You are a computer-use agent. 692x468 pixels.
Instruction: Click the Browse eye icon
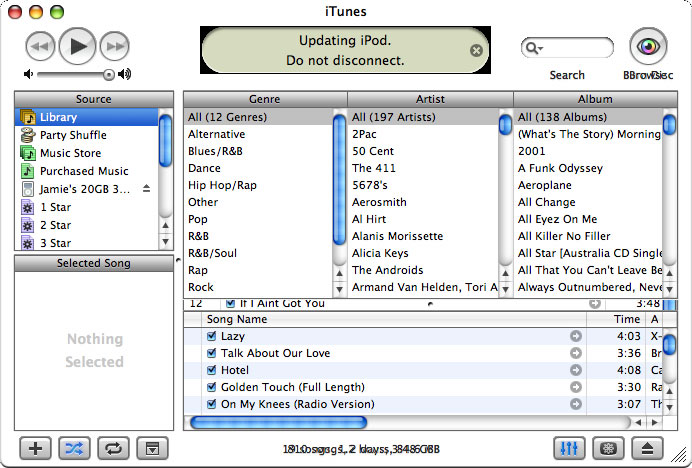point(648,46)
